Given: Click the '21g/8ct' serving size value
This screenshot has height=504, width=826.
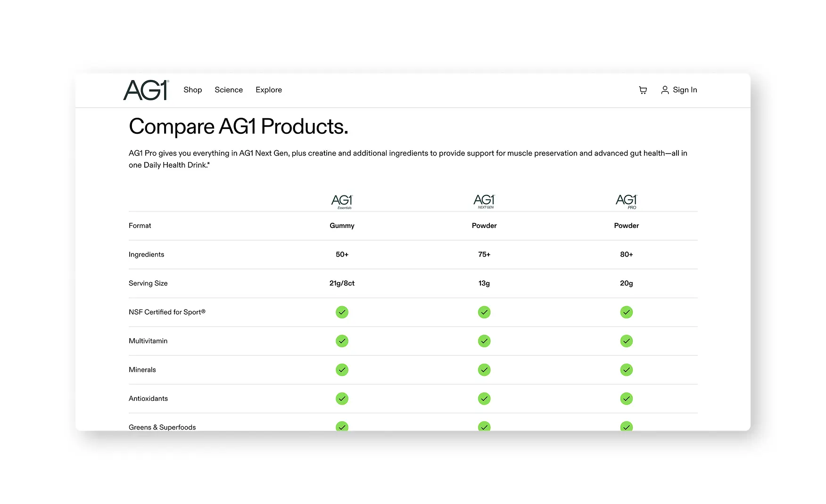Looking at the screenshot, I should pos(342,283).
